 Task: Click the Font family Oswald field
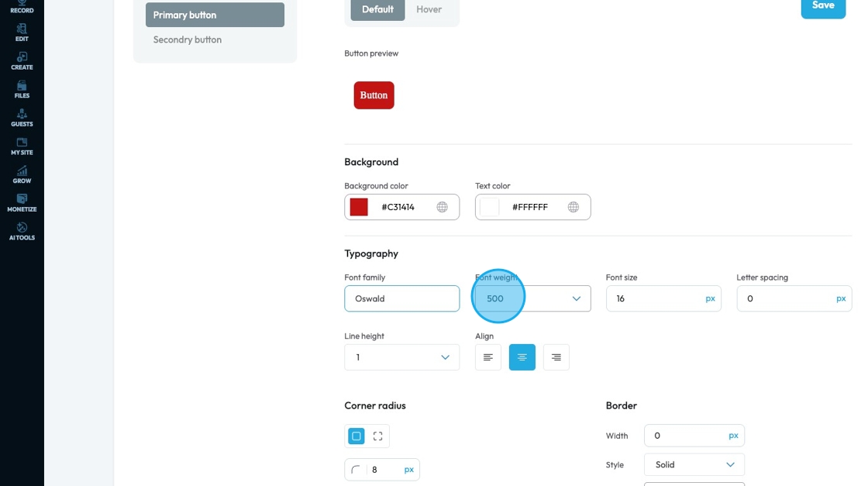tap(402, 298)
